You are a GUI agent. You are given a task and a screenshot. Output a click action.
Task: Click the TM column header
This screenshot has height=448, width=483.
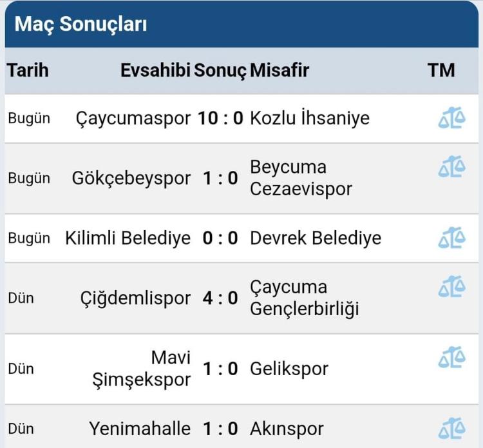point(441,70)
